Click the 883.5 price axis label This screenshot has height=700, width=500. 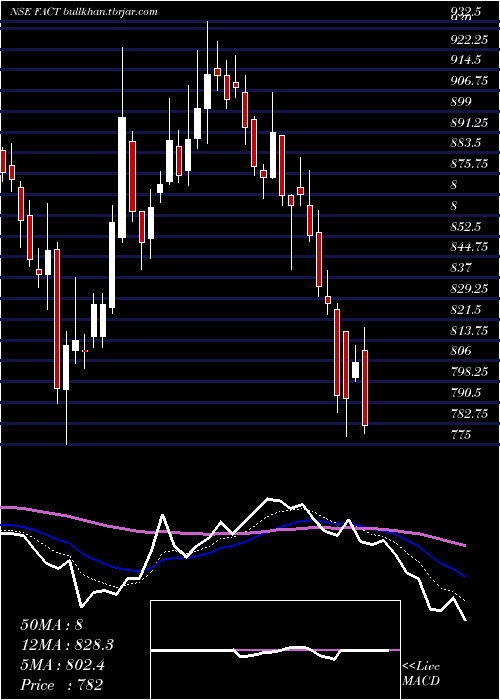click(x=466, y=143)
